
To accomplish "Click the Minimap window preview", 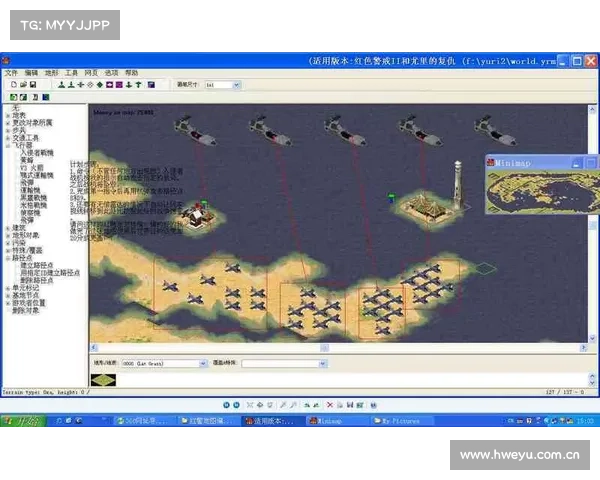I will [543, 191].
